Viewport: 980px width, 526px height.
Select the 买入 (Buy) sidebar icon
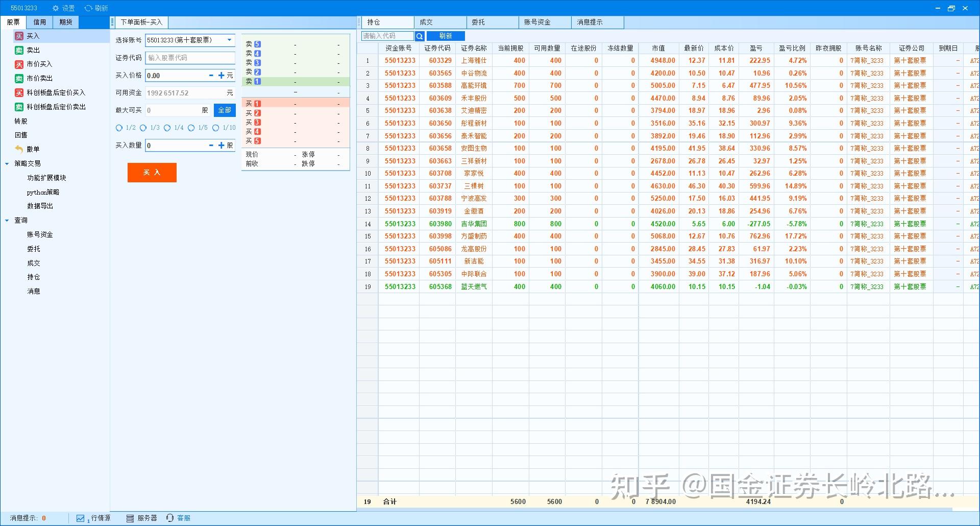pos(18,36)
